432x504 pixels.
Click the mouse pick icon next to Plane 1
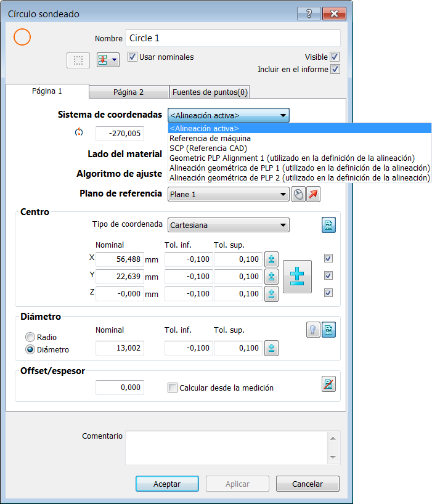(299, 195)
